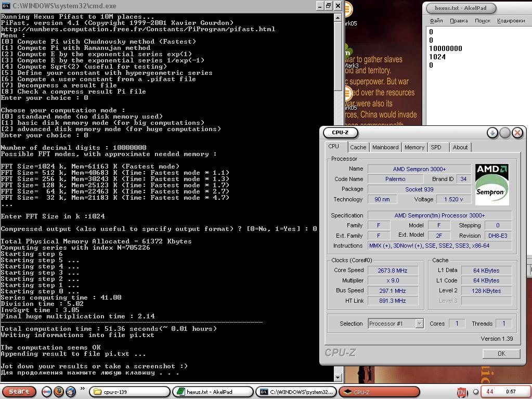Switch to the Mainboard tab in CPU-Z
The image size is (532, 399).
[385, 147]
